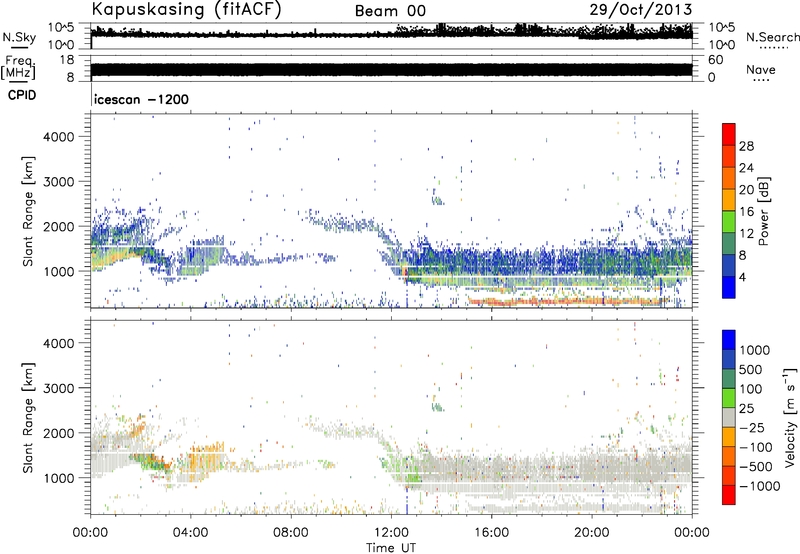Click the '-1000' tick on velocity colorbar
The height and width of the screenshot is (554, 800).
[x=760, y=486]
